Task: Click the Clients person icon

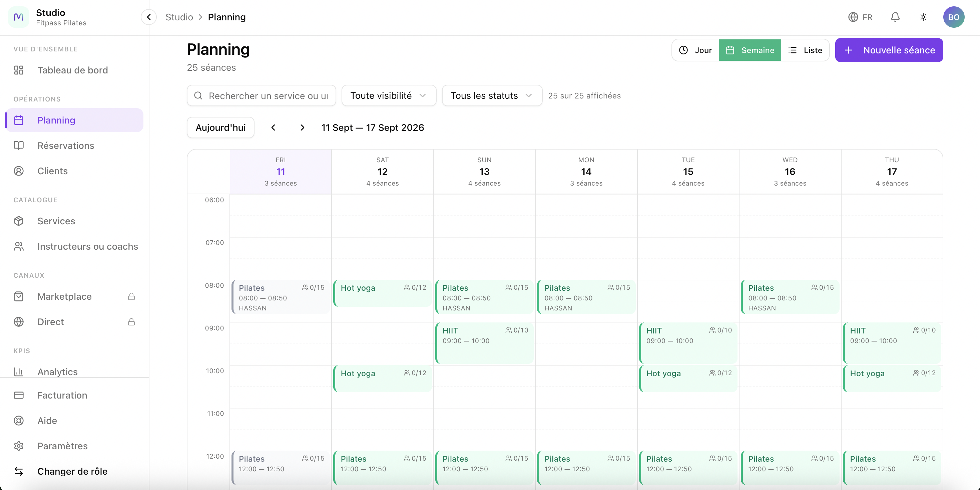Action: click(x=19, y=171)
